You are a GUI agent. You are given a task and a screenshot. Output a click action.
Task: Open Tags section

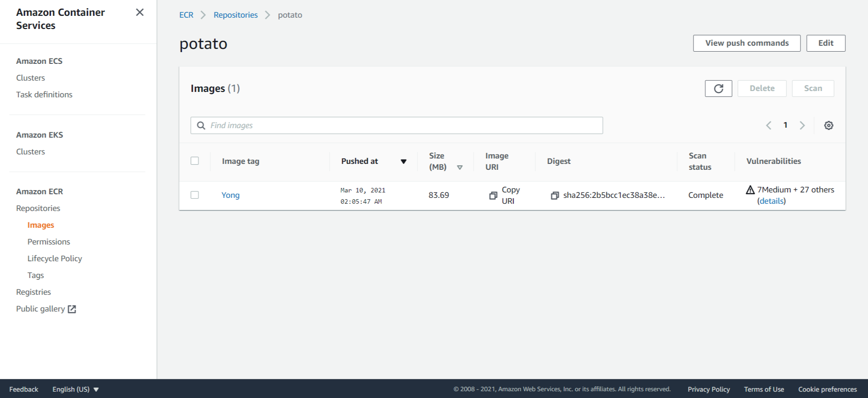point(35,275)
